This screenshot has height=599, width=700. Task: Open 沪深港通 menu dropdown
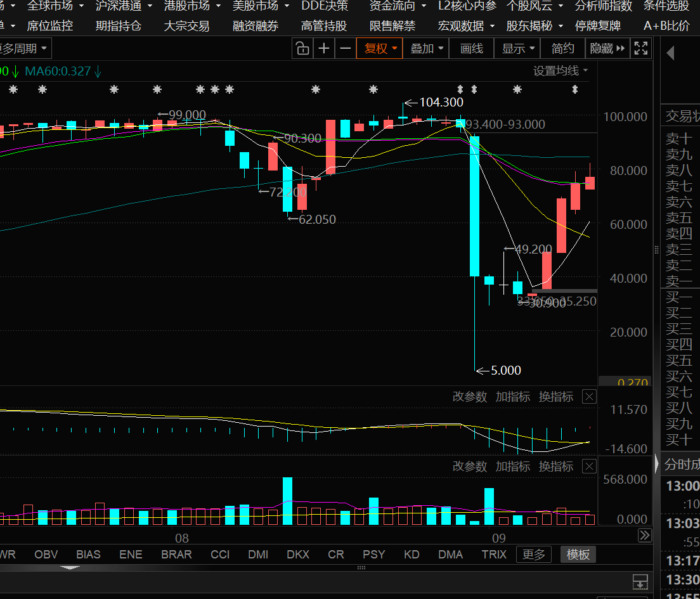pyautogui.click(x=124, y=6)
